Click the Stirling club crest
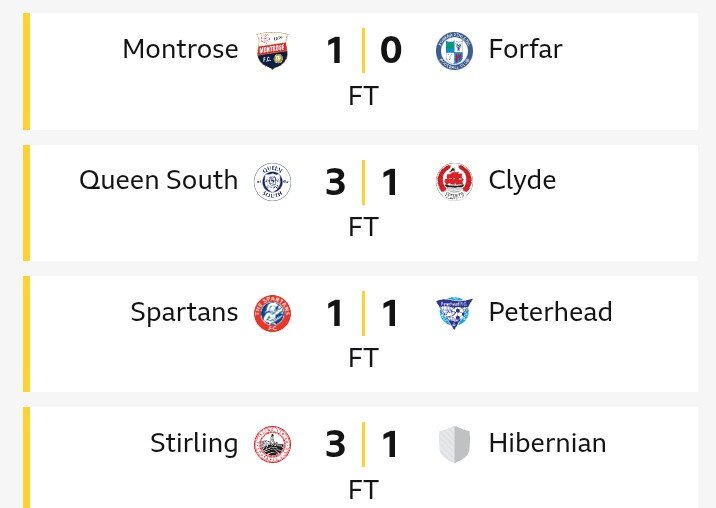The height and width of the screenshot is (508, 716). [272, 444]
